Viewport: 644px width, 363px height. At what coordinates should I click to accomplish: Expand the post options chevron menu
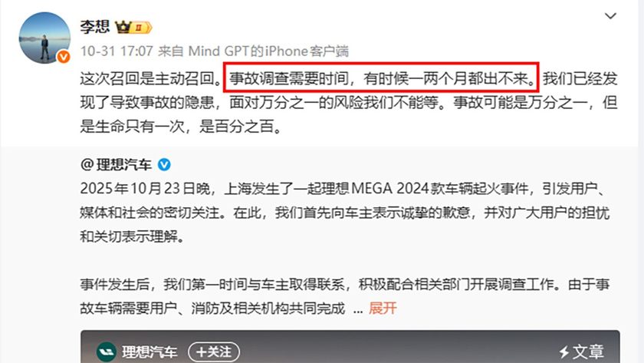tap(610, 16)
